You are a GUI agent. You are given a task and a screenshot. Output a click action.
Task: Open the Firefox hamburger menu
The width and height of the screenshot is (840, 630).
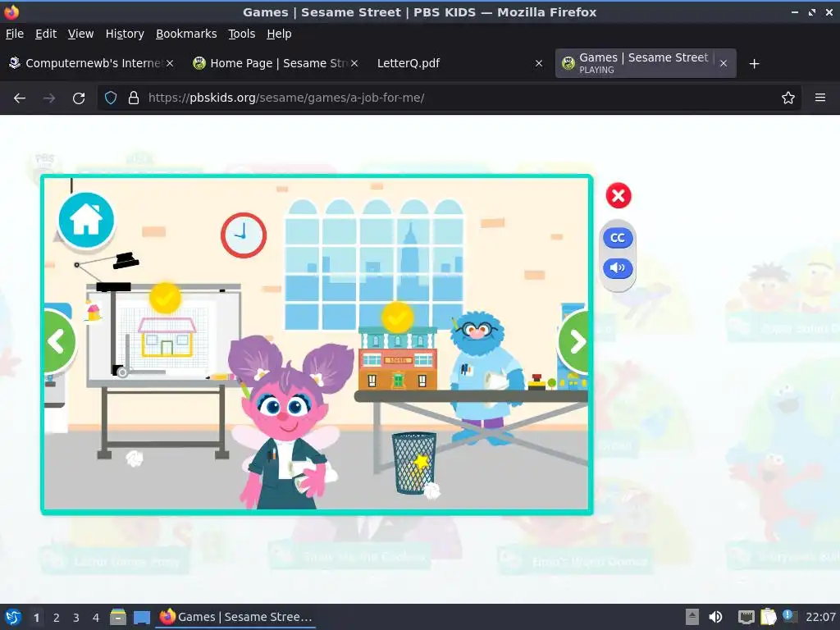click(x=819, y=98)
